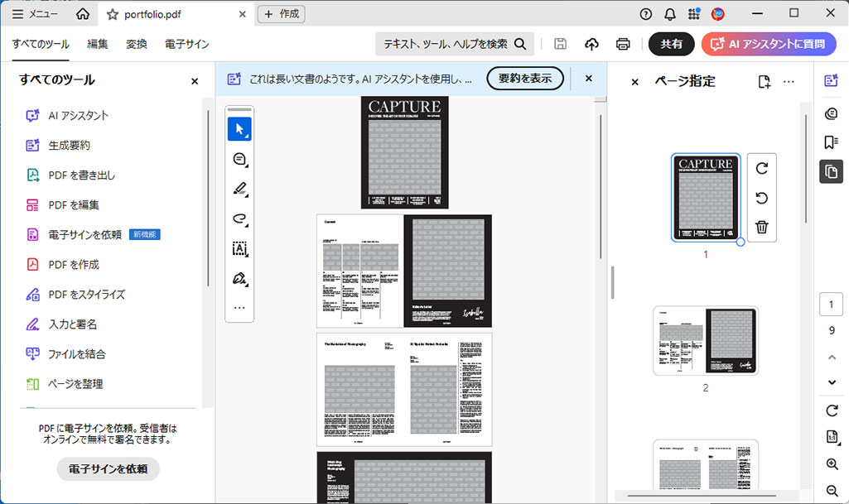Open PDF を編集 tool

point(74,204)
